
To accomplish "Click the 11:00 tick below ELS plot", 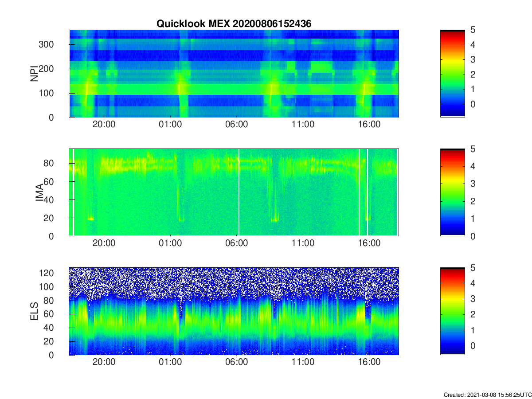I will tap(303, 362).
